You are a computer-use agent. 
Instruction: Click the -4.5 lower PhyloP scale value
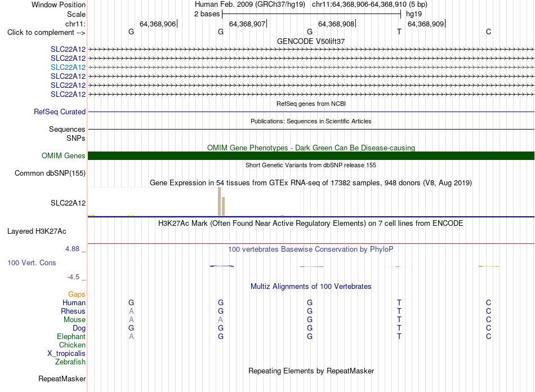73,277
